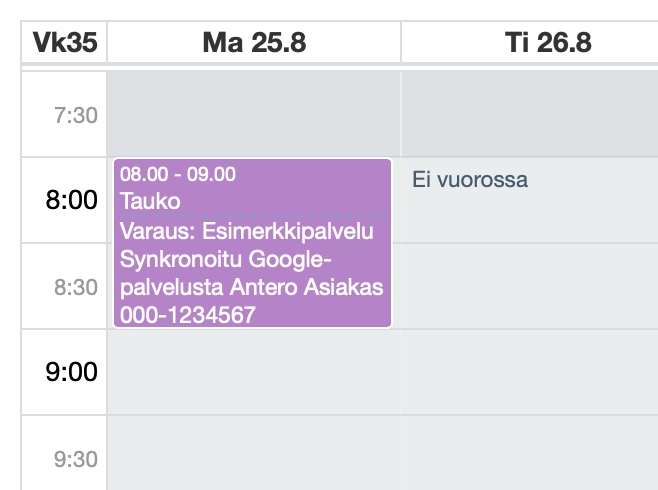Image resolution: width=658 pixels, height=490 pixels.
Task: Select Tuesday's 8:30 slot
Action: pyautogui.click(x=530, y=286)
